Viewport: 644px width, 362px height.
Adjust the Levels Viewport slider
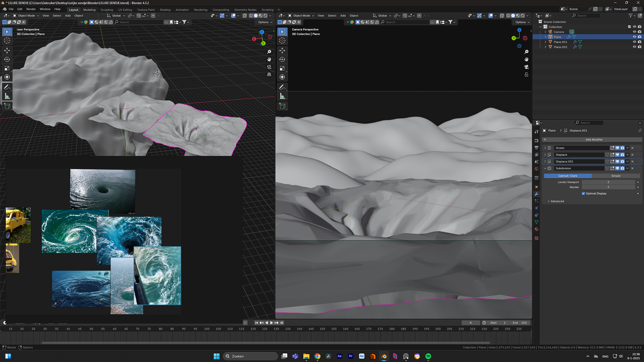608,182
